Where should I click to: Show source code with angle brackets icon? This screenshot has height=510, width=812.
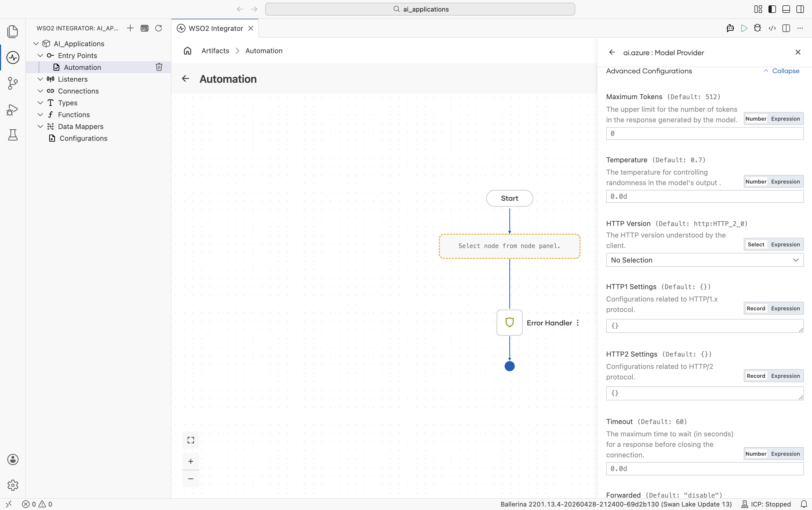point(772,28)
